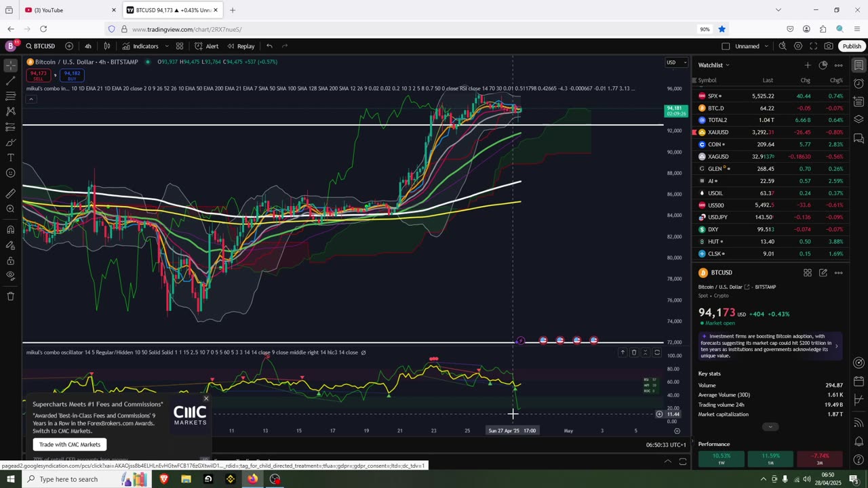Image resolution: width=868 pixels, height=488 pixels.
Task: Add symbol to the watchlist
Action: point(807,65)
